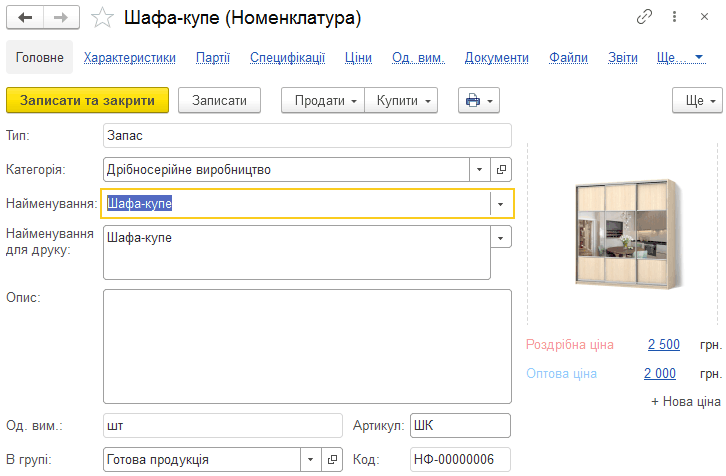Open the printer icon print menu

479,100
